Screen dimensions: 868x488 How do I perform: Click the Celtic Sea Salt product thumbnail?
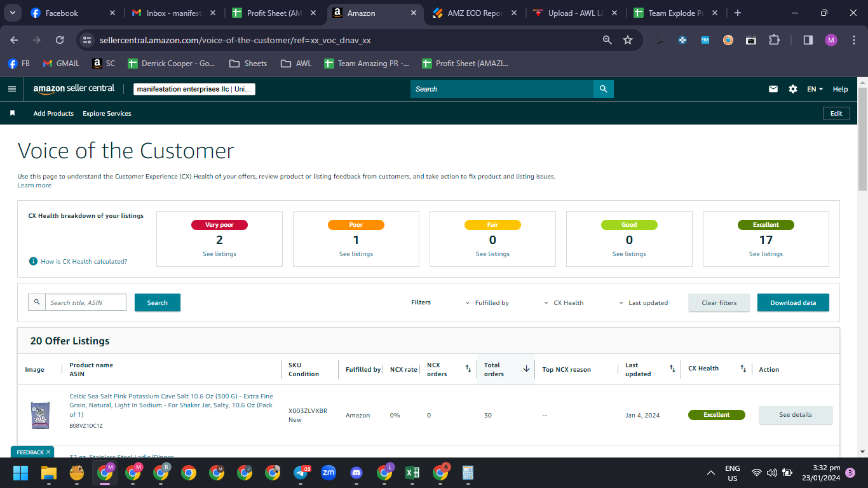[x=40, y=415]
